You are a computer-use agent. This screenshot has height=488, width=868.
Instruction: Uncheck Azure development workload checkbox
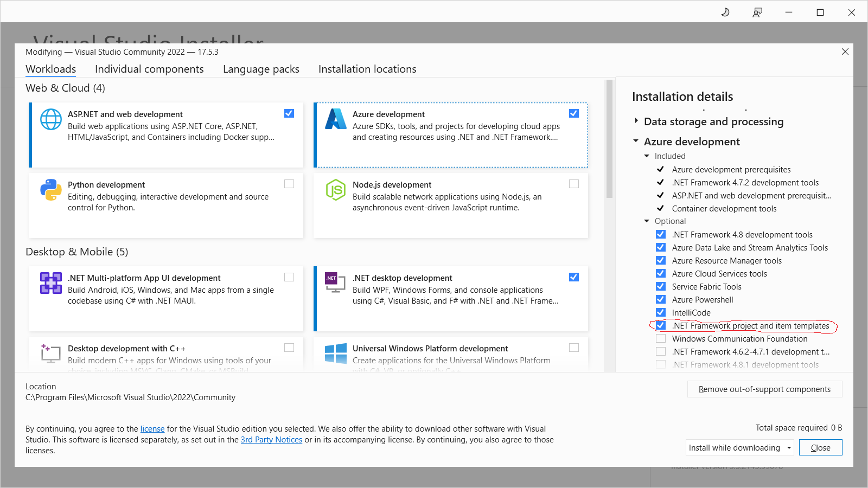pyautogui.click(x=574, y=113)
